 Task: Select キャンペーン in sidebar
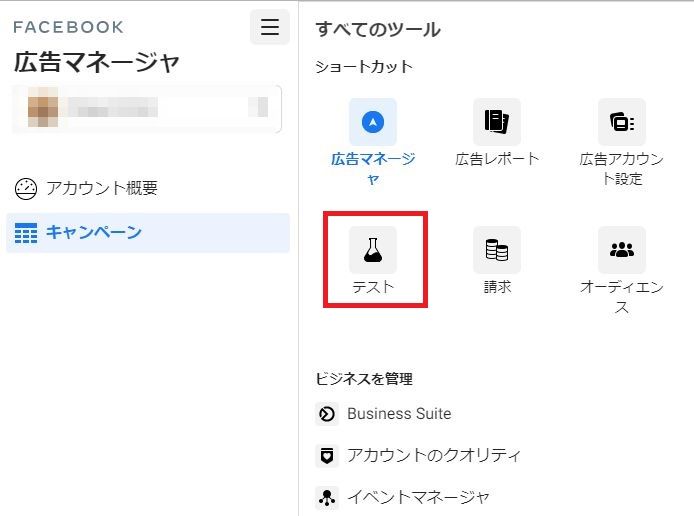pos(148,233)
